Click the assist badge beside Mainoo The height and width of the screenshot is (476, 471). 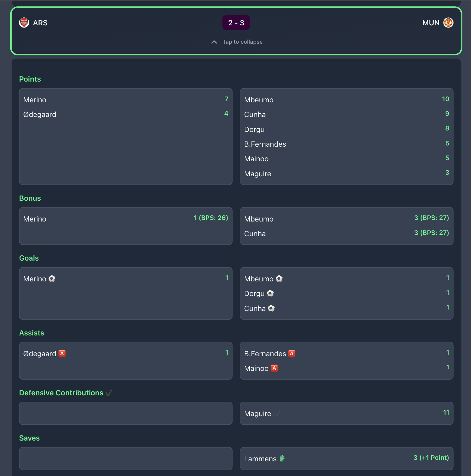point(274,368)
